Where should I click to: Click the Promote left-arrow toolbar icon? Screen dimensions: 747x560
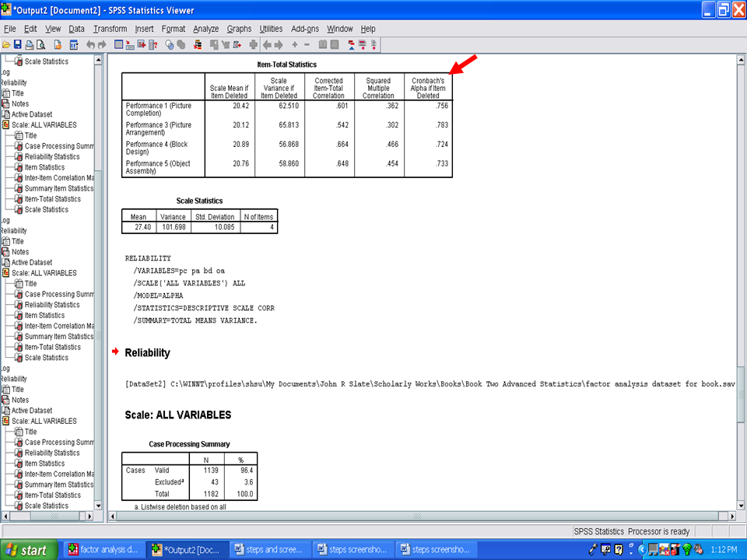coord(266,45)
